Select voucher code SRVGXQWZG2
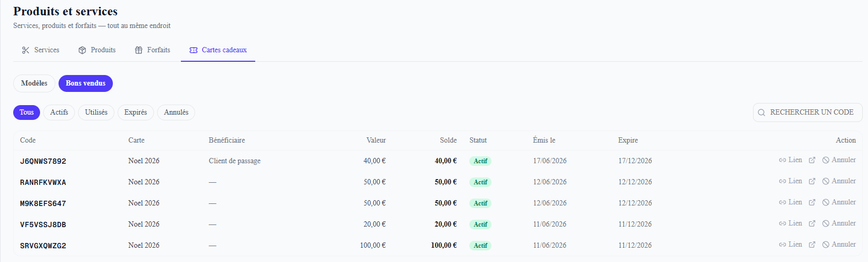This screenshot has width=868, height=262. click(43, 246)
